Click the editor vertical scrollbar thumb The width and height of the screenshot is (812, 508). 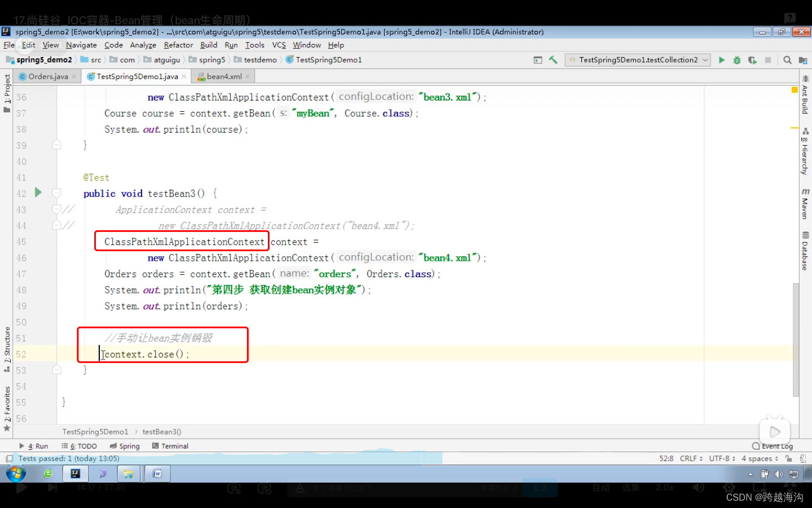(x=796, y=339)
